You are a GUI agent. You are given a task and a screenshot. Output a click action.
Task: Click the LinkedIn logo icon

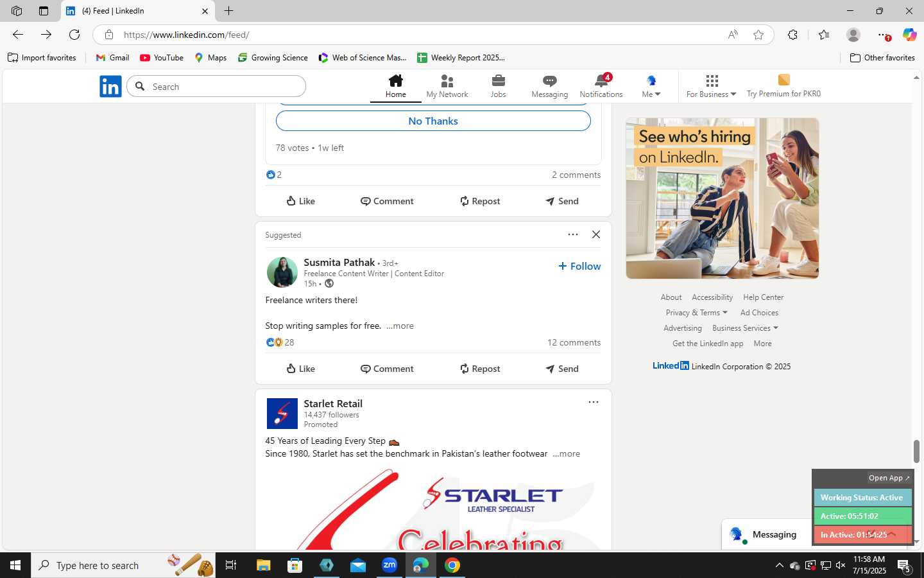pos(110,87)
